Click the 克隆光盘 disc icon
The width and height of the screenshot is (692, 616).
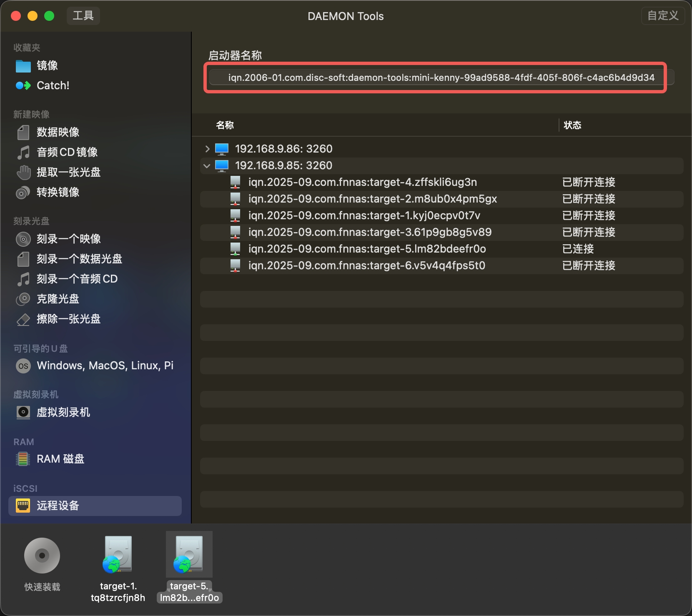(23, 299)
